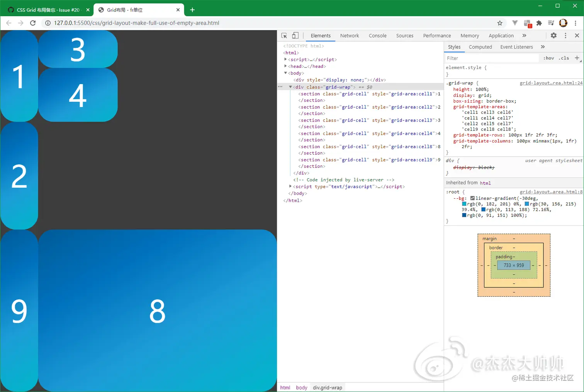Close the CSS Grid Issue #20 tab
The height and width of the screenshot is (392, 584).
(88, 10)
